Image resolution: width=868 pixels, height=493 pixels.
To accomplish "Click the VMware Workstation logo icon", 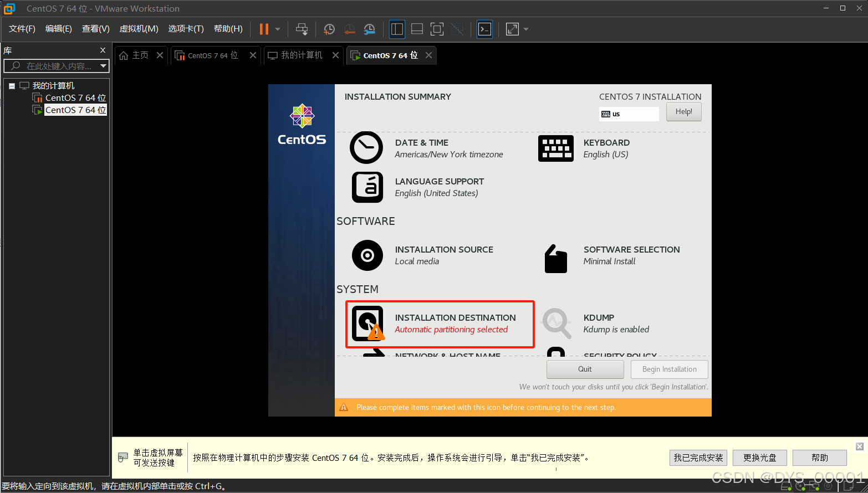I will (9, 8).
